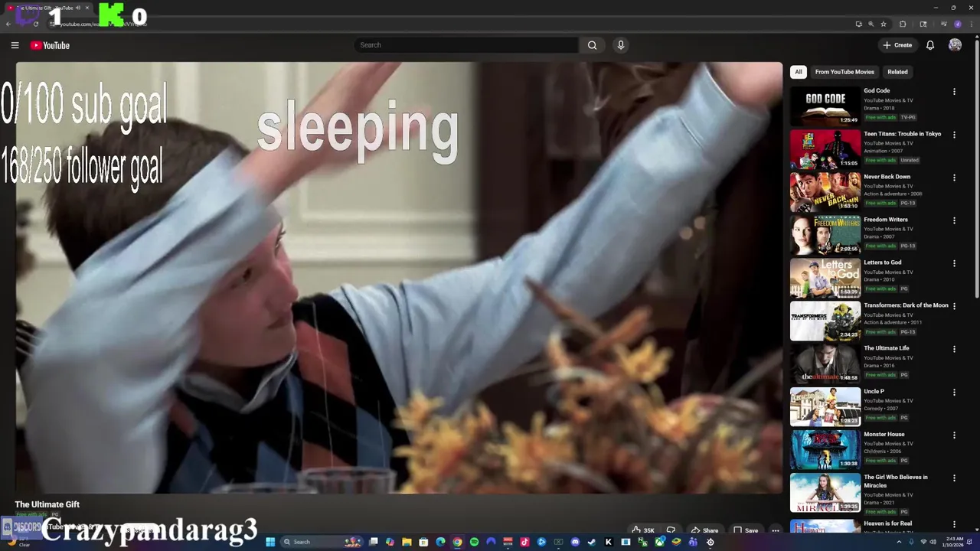
Task: Open more options for Never Back Down
Action: click(x=954, y=178)
